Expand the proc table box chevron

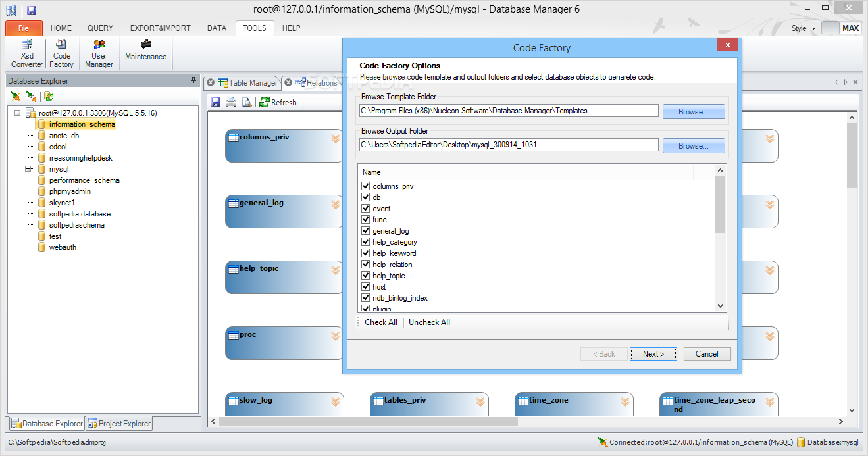pos(336,336)
